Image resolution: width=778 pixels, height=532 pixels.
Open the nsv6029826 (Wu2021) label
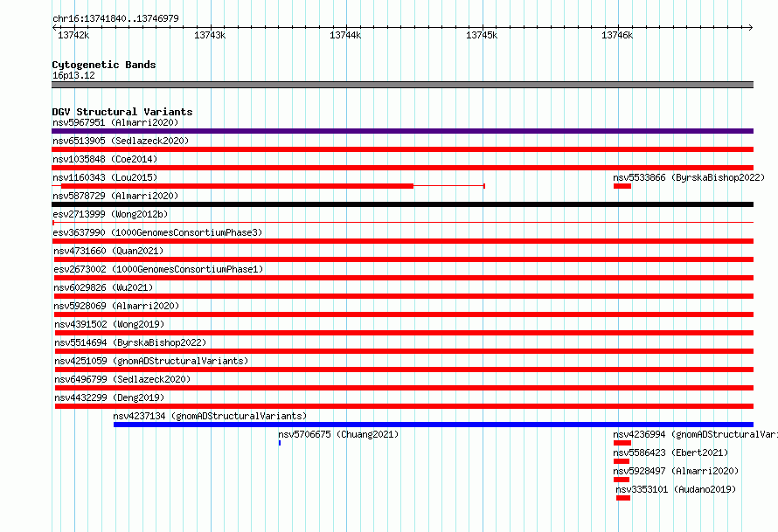pos(103,287)
